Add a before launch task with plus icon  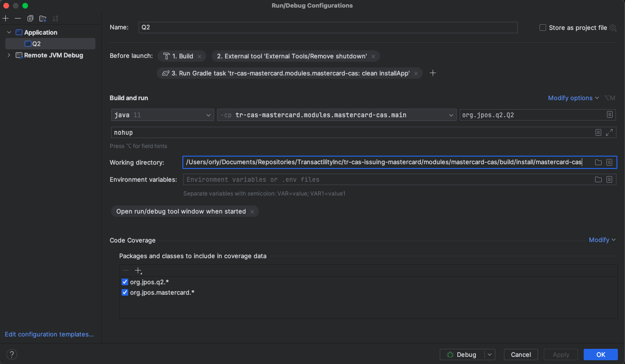point(433,73)
